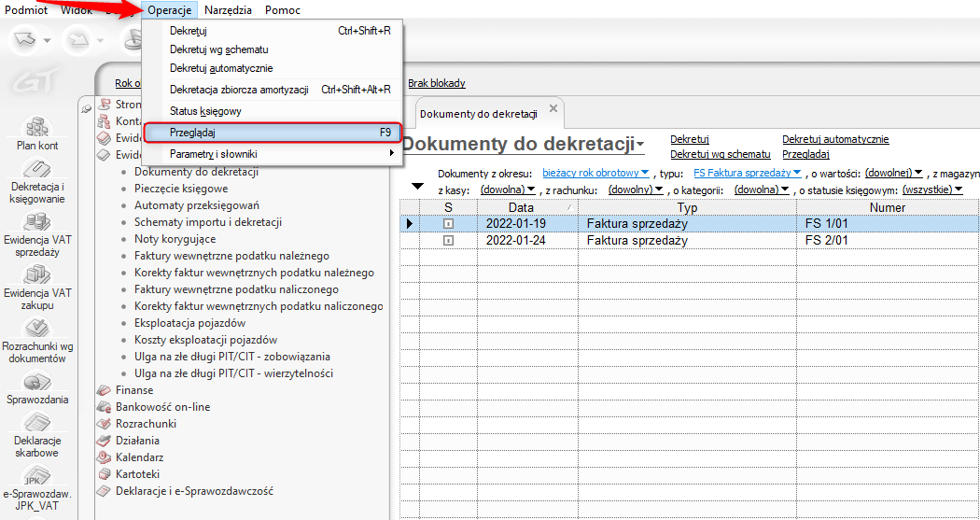Close the Dokumenty do dekretacji tab

pos(553,109)
